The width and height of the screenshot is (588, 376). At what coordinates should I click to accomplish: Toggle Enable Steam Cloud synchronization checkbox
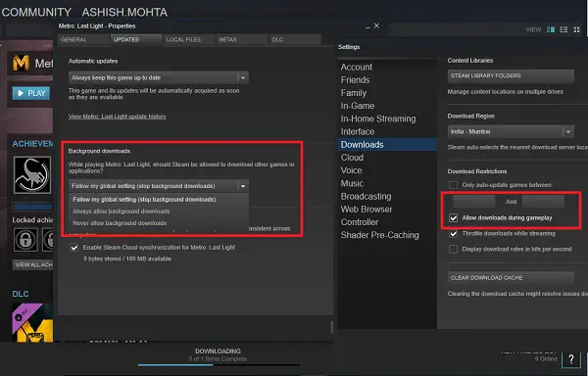click(74, 248)
